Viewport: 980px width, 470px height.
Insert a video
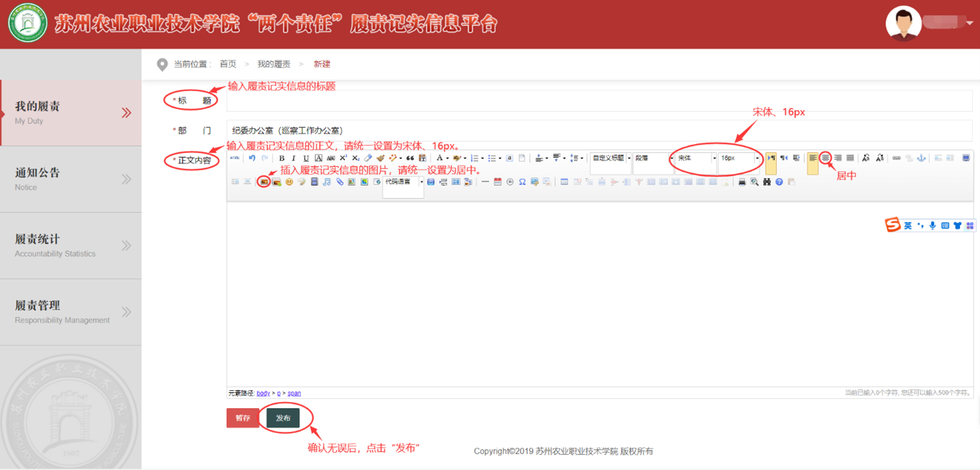(314, 182)
